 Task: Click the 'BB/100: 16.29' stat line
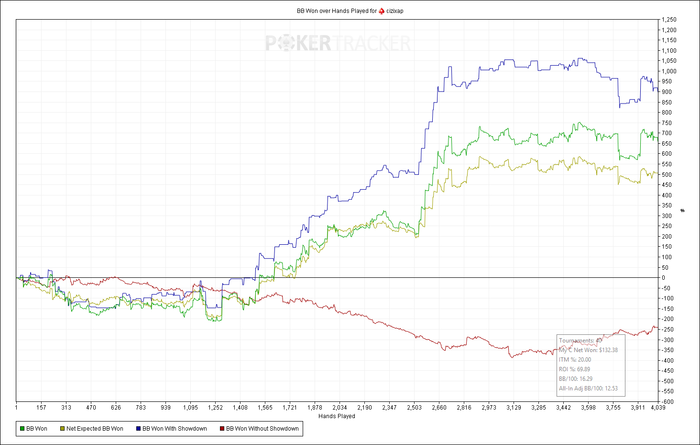pyautogui.click(x=576, y=378)
